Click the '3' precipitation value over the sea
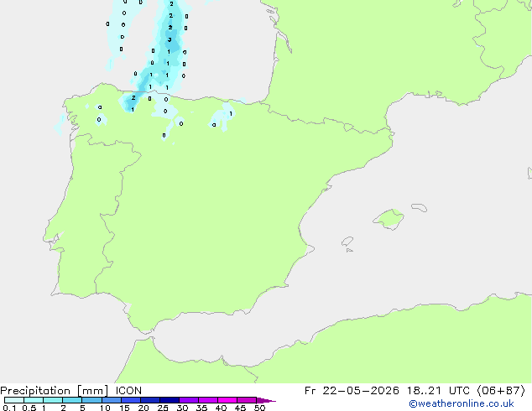532x411 pixels. click(170, 39)
